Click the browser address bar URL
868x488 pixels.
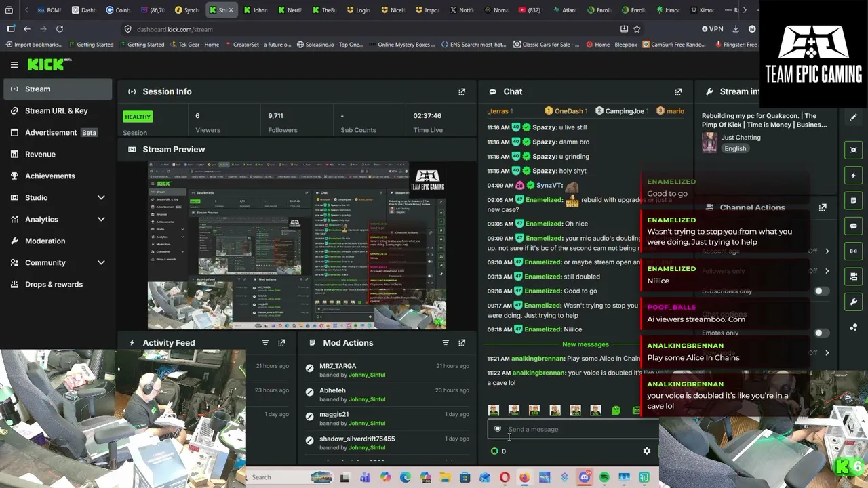174,29
